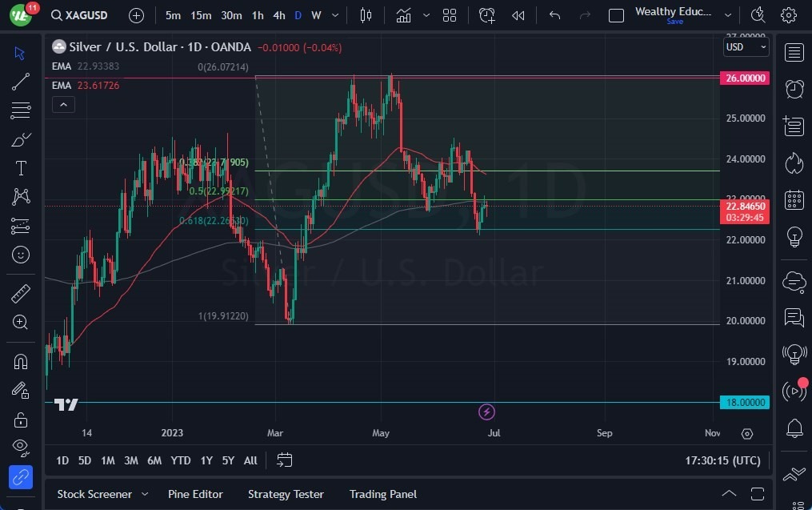This screenshot has width=812, height=510.
Task: Select the weekly W timeframe
Action: pos(316,15)
